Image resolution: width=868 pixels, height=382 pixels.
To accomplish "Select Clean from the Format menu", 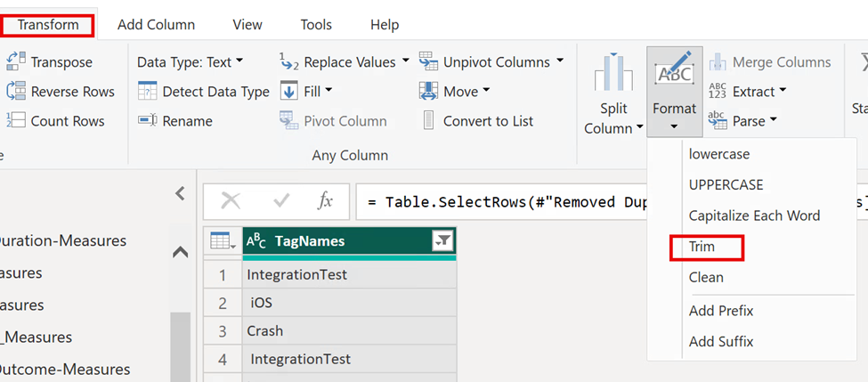I will (x=706, y=277).
